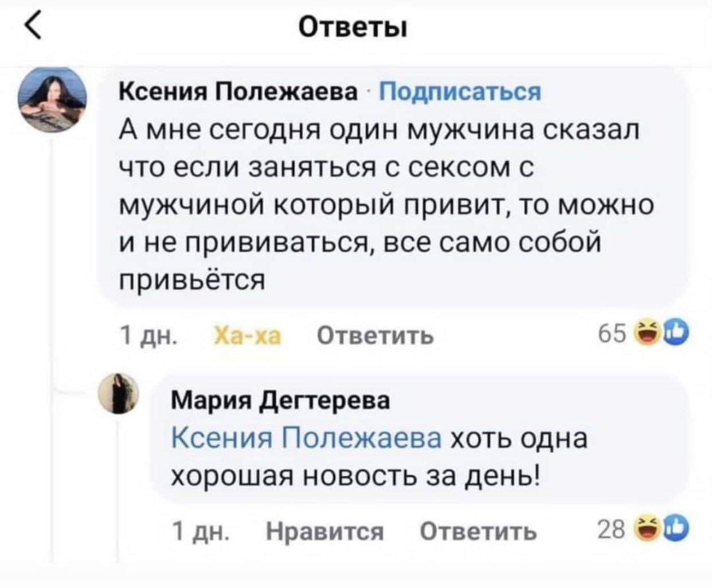This screenshot has width=712, height=588.
Task: Click the Ответы header title
Action: [354, 27]
